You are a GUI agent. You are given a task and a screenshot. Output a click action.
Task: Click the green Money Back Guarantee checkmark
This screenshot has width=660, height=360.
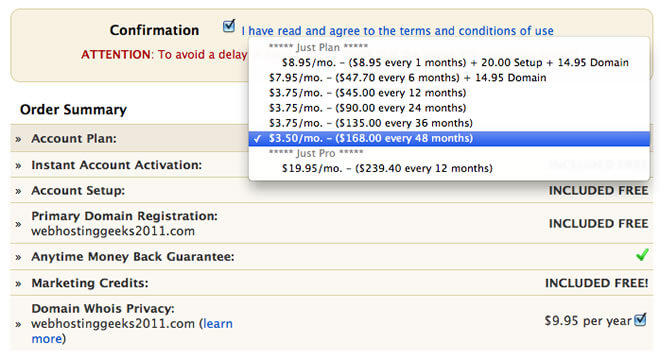point(642,254)
